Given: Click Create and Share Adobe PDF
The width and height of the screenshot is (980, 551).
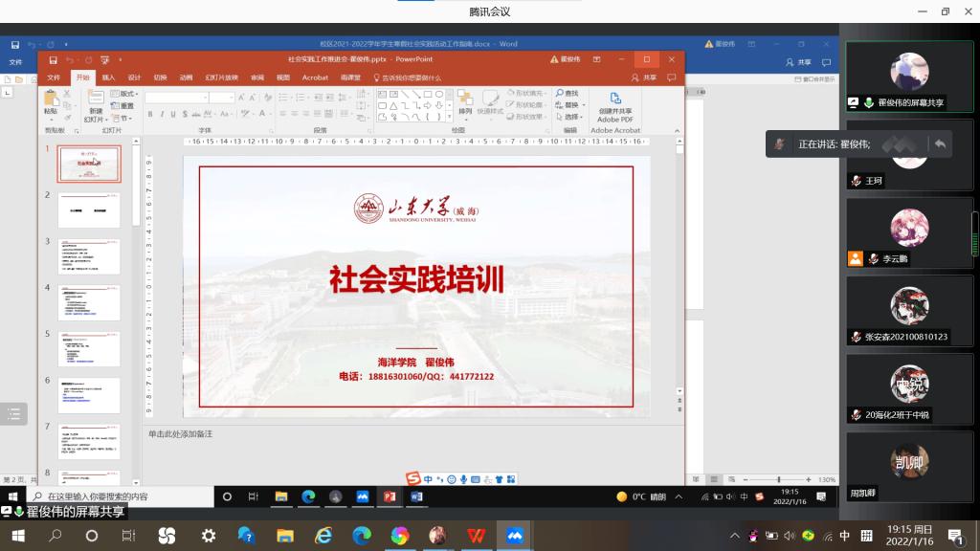Looking at the screenshot, I should [615, 107].
